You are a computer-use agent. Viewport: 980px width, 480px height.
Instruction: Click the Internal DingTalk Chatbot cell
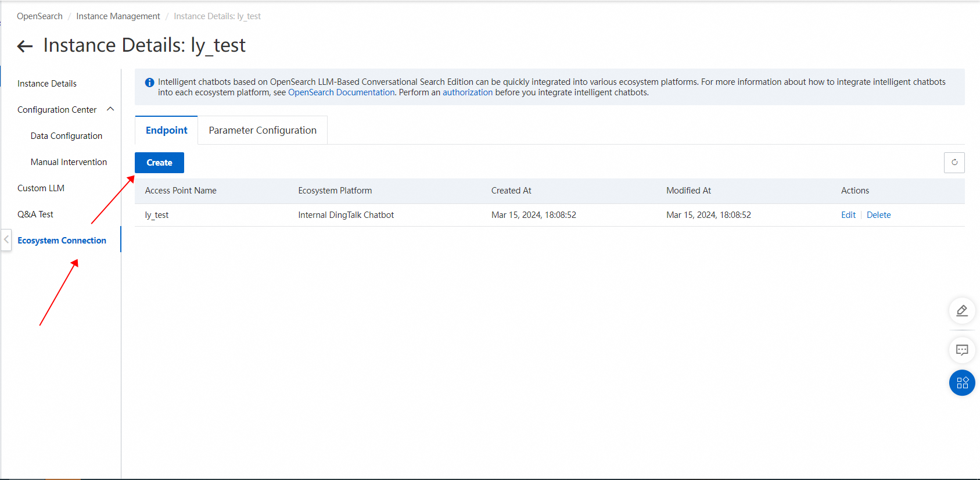pyautogui.click(x=346, y=215)
